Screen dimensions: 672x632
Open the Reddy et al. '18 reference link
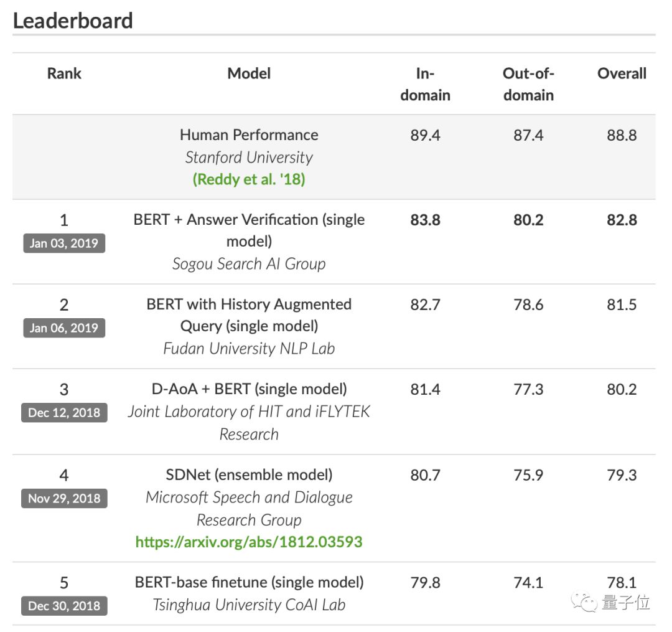(x=249, y=179)
